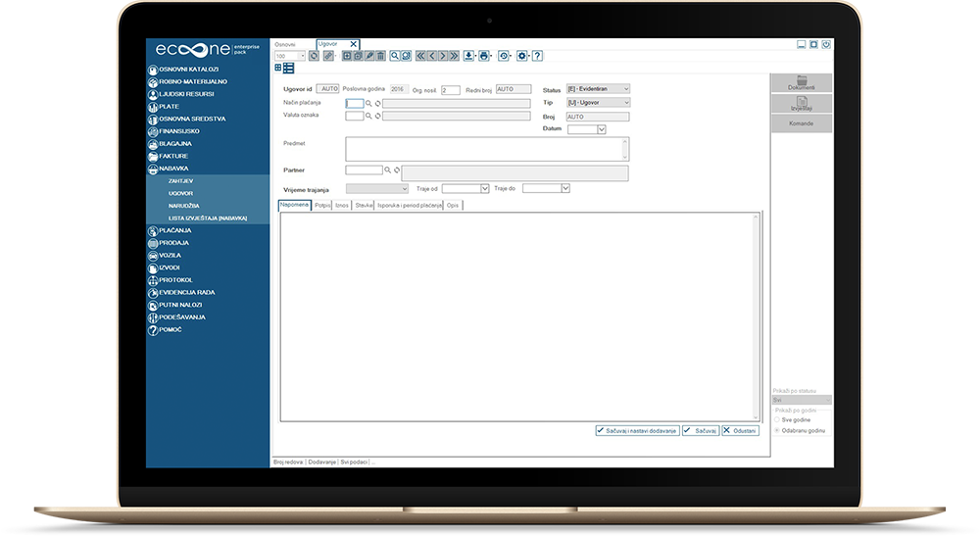Select the Napomena tab
Screen dimensions: 980x536
point(294,205)
